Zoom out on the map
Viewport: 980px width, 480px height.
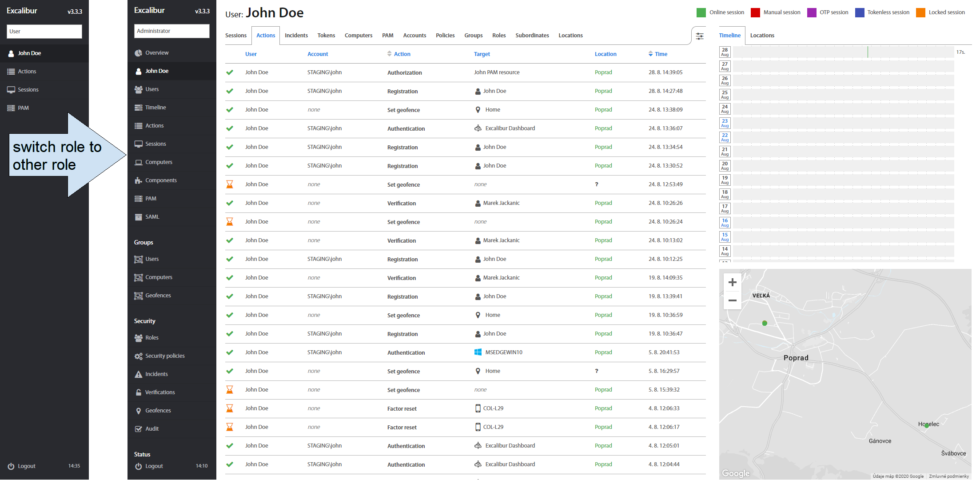click(733, 300)
